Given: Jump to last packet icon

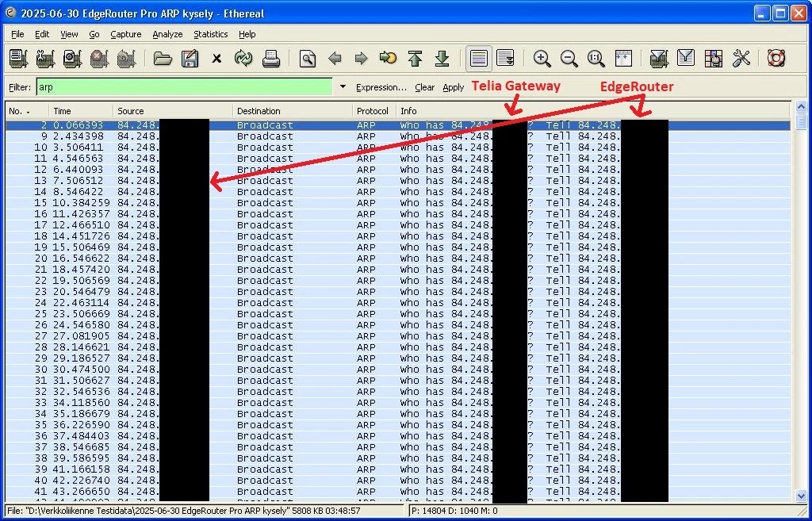Looking at the screenshot, I should [x=442, y=59].
